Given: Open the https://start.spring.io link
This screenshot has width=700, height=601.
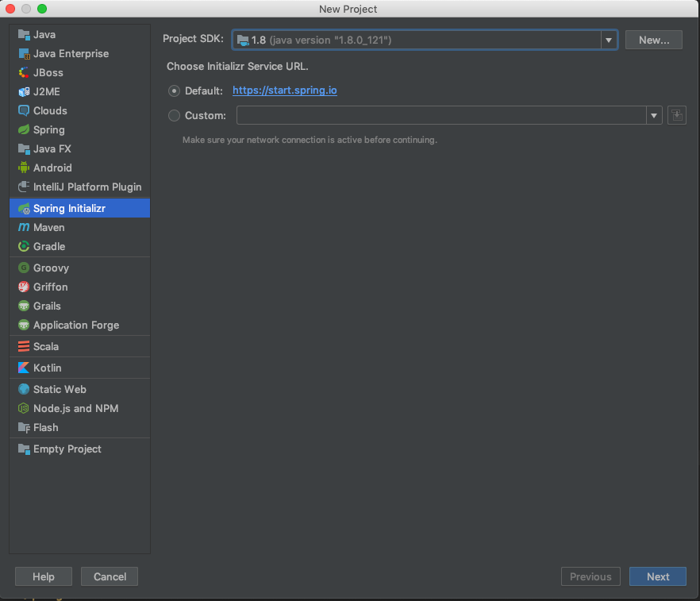Looking at the screenshot, I should point(285,91).
